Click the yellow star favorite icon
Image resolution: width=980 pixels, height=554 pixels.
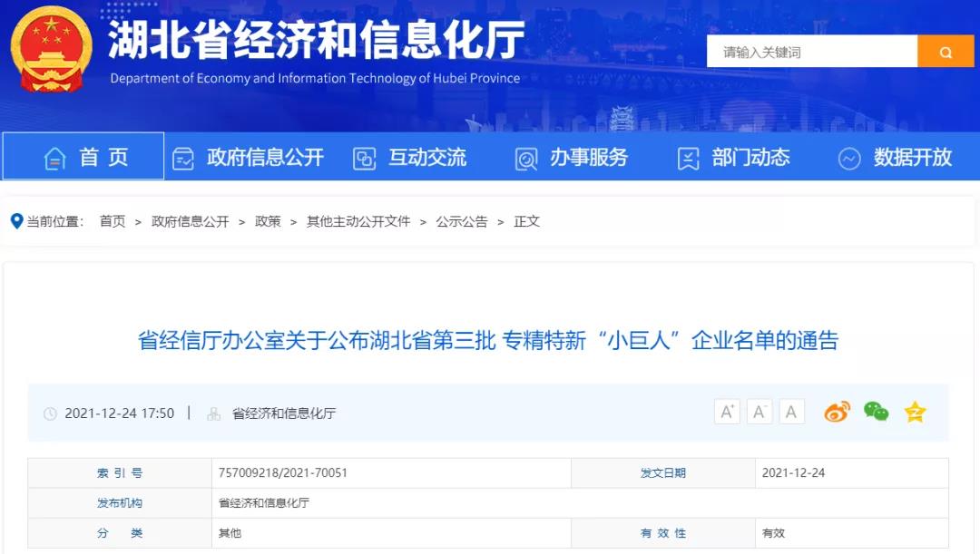pos(915,413)
